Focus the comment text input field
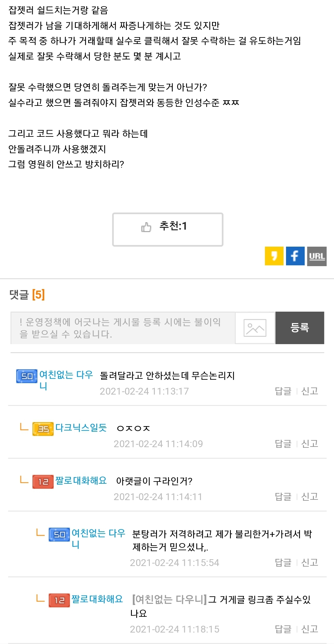Image resolution: width=334 pixels, height=644 pixels. pyautogui.click(x=123, y=328)
